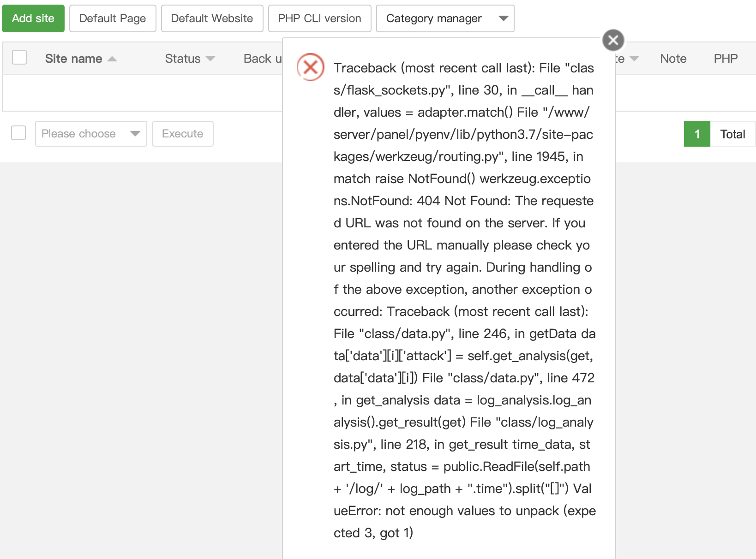The image size is (756, 559).
Task: Click the Note column header
Action: coord(673,59)
